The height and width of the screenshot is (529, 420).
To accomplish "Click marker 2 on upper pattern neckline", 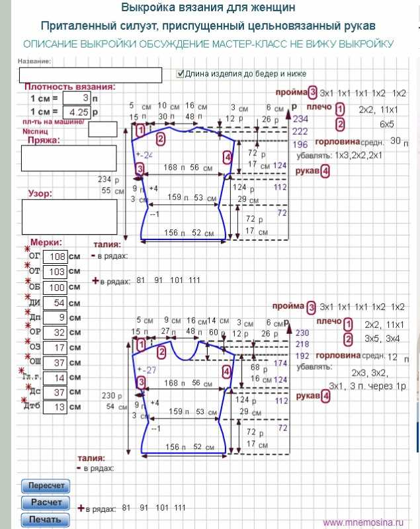I will click(x=161, y=138).
